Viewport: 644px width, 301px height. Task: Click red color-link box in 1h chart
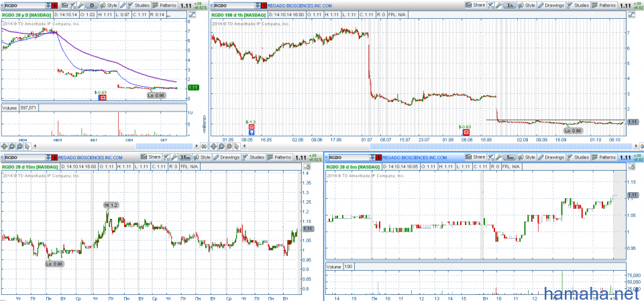tap(264, 6)
